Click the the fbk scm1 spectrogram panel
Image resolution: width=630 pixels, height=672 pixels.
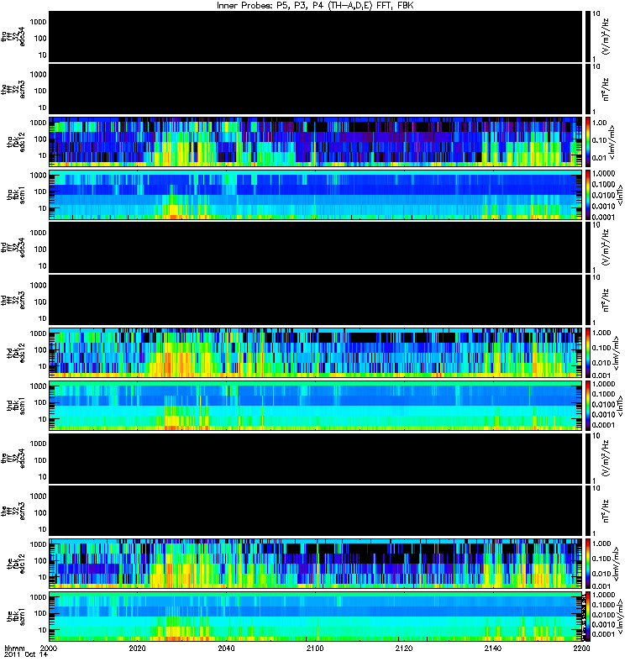tap(316, 617)
